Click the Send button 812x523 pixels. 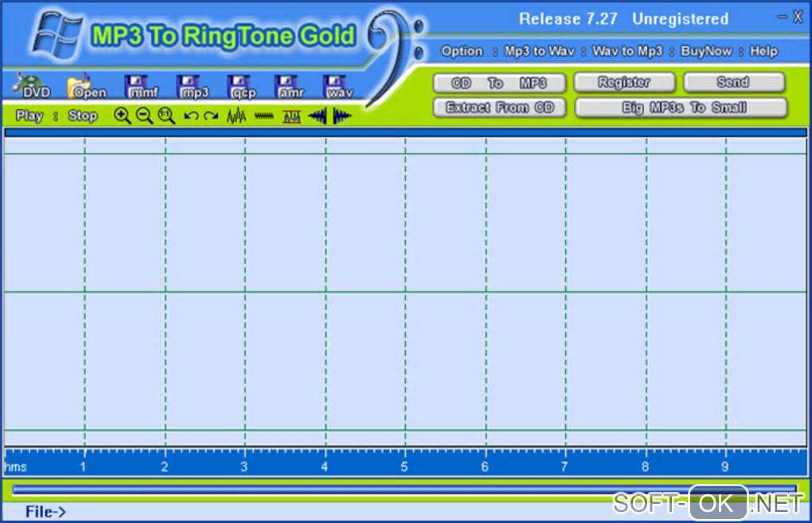coord(734,82)
